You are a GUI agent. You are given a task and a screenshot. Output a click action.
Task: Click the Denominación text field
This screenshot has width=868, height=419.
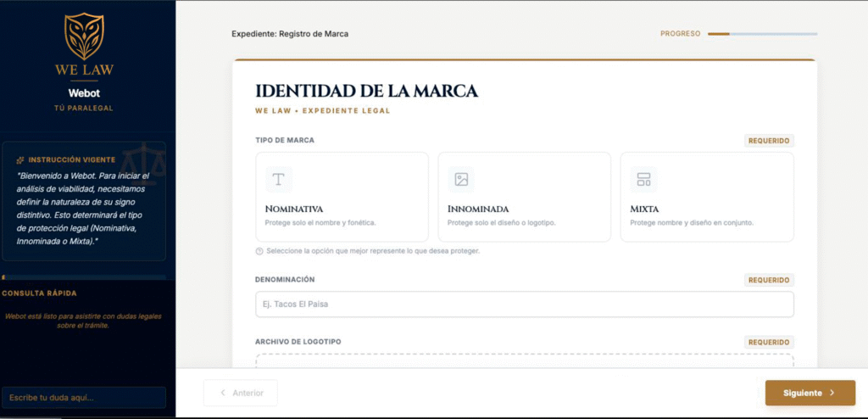(x=524, y=304)
